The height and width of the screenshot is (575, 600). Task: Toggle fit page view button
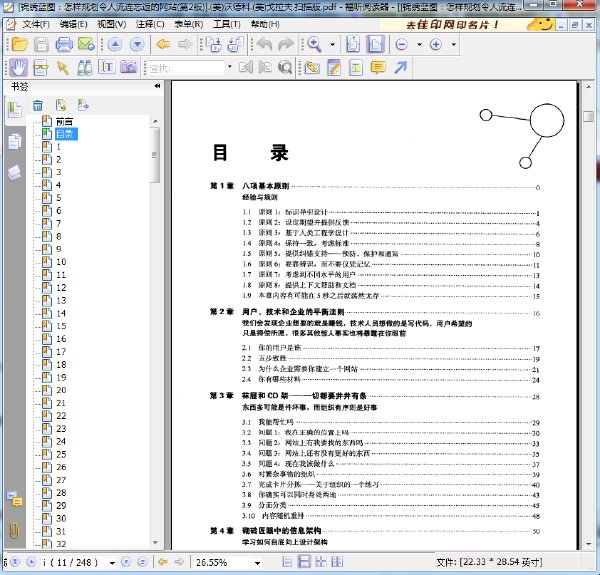click(x=353, y=44)
